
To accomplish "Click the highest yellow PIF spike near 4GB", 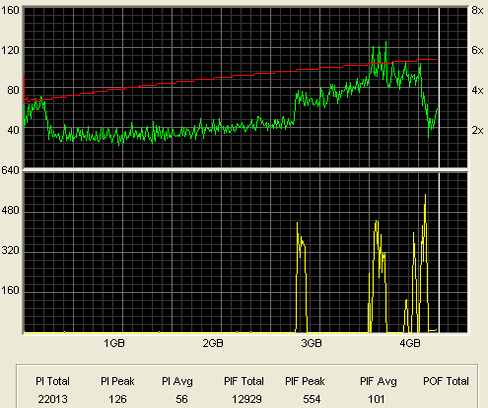I will click(x=425, y=197).
